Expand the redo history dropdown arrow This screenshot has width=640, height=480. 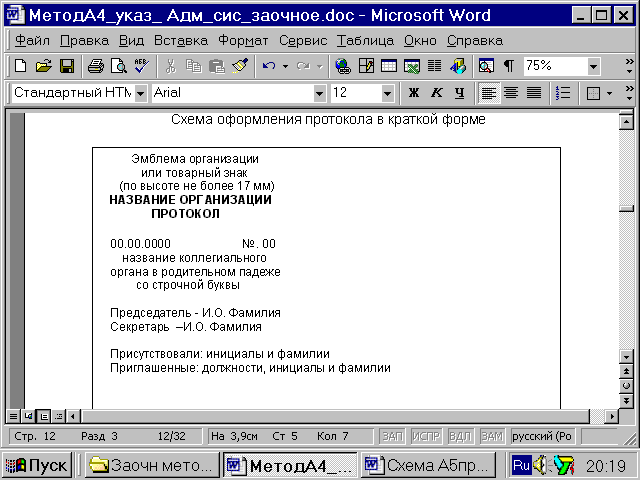320,66
